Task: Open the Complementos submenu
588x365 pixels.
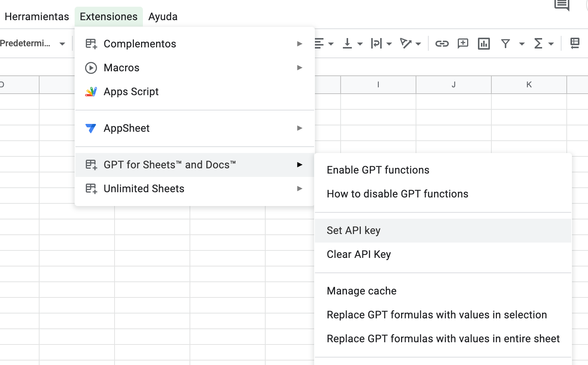Action: click(195, 44)
